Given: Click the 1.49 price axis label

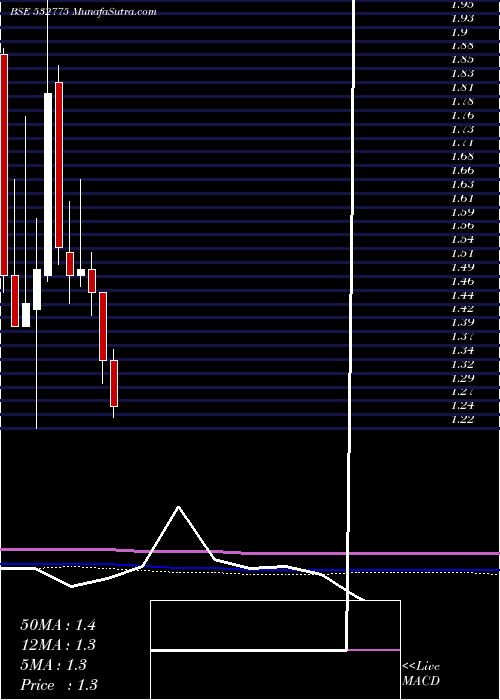Looking at the screenshot, I should point(462,267).
